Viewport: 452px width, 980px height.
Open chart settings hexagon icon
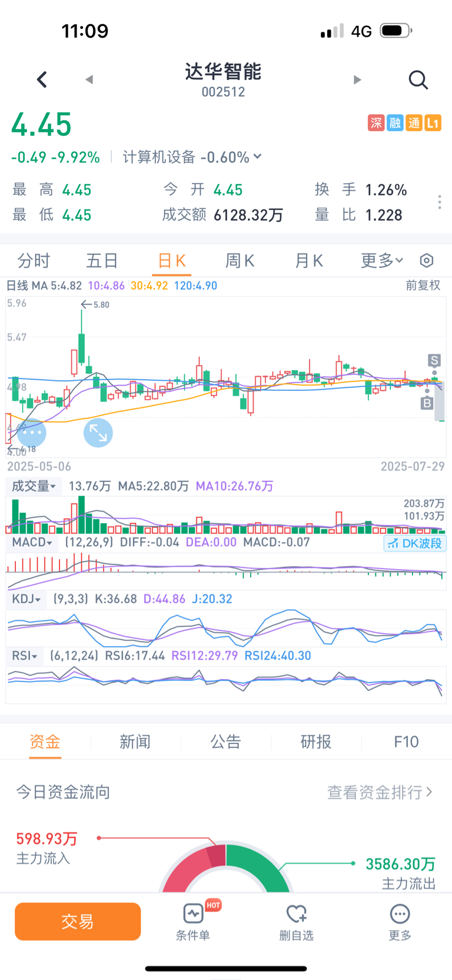pyautogui.click(x=427, y=261)
